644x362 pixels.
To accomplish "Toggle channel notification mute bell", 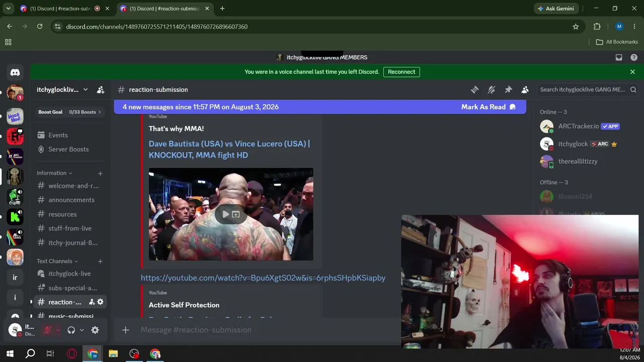I will click(492, 89).
